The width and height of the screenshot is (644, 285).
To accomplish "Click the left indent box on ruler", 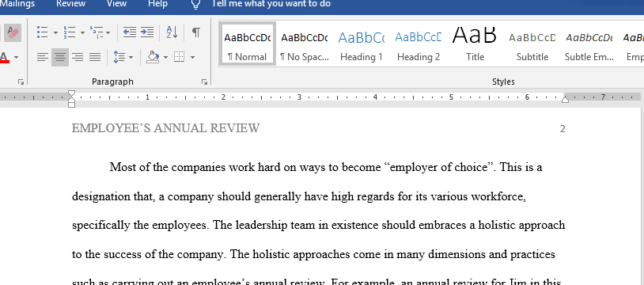I will pos(71,104).
